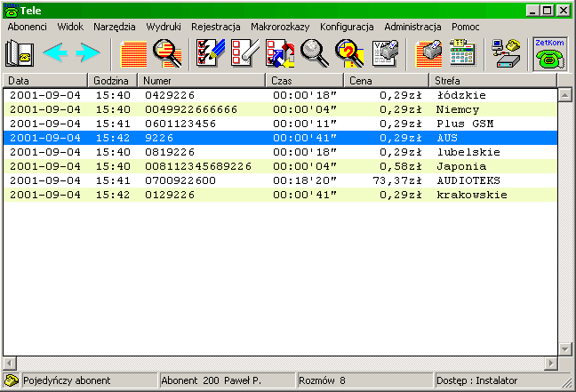The height and width of the screenshot is (392, 576).
Task: Click magnifier with red question mark icon
Action: (x=349, y=53)
